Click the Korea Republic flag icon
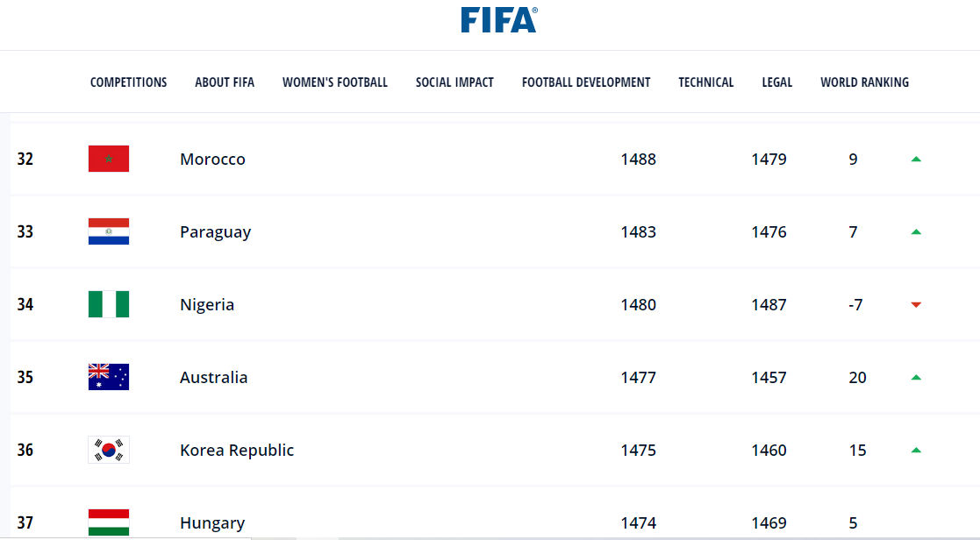Image resolution: width=980 pixels, height=540 pixels. [x=109, y=450]
